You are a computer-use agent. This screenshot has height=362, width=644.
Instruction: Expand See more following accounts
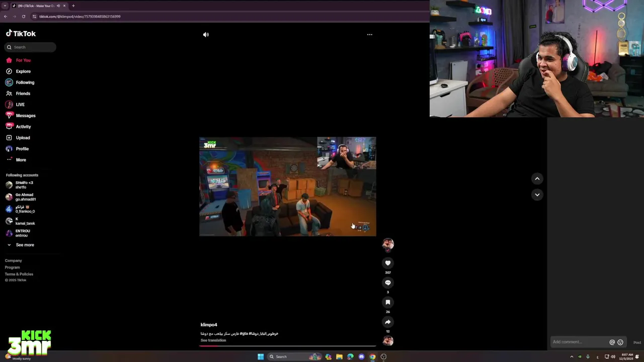point(21,245)
